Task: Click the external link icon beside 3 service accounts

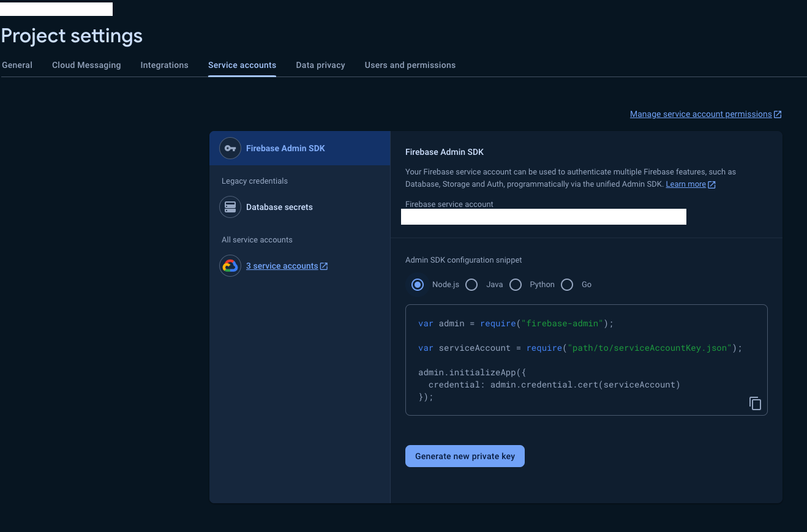Action: point(324,266)
